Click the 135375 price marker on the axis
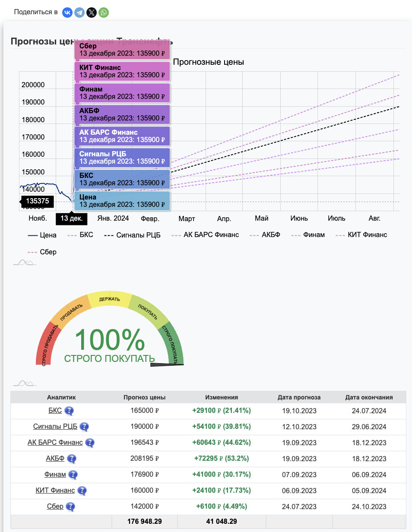 [x=37, y=201]
